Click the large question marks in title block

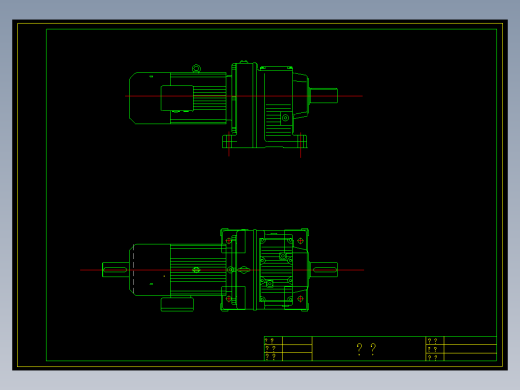coord(366,349)
